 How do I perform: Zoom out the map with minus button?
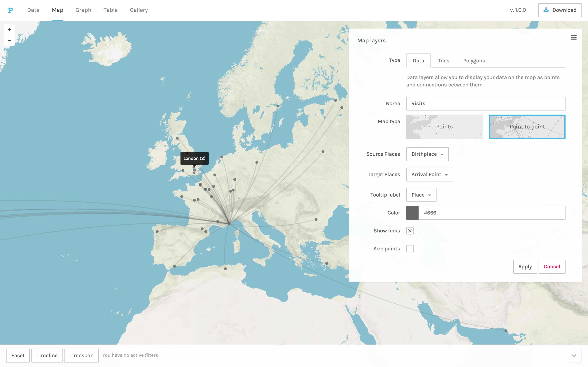coord(9,40)
